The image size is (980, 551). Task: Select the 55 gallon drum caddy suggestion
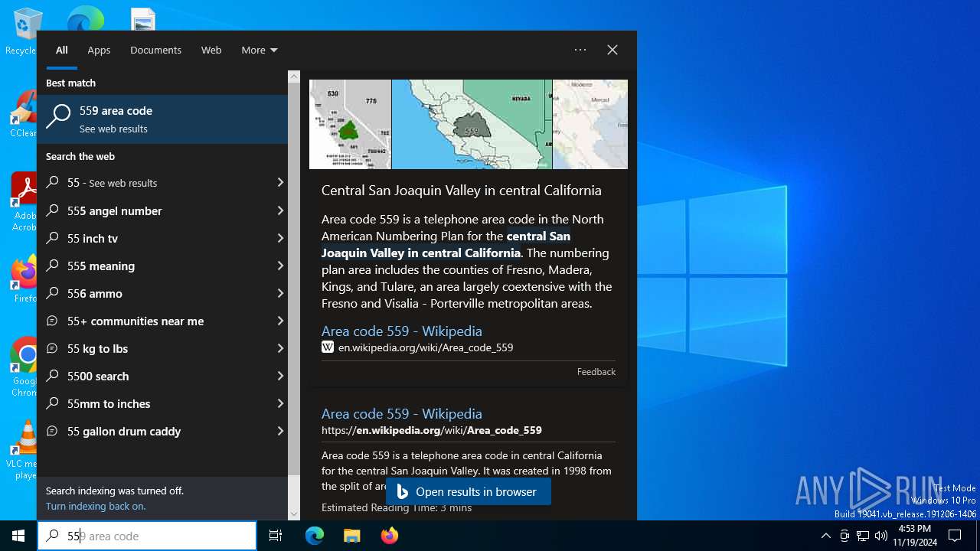pos(162,431)
